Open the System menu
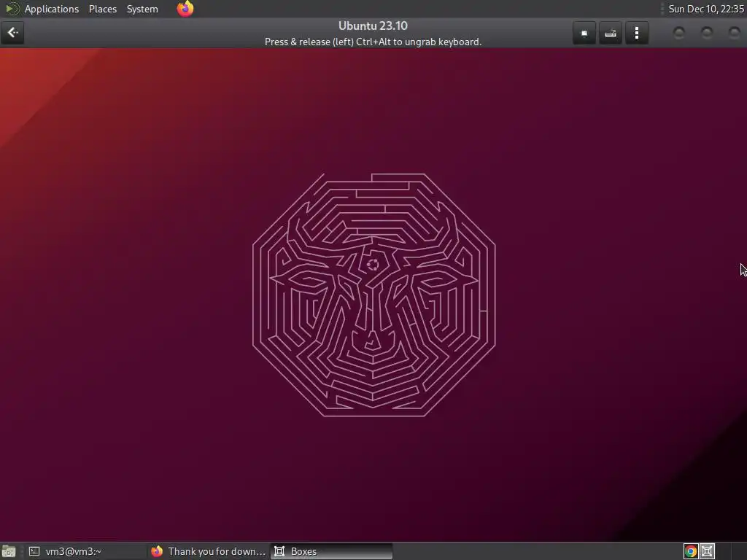 pos(142,9)
